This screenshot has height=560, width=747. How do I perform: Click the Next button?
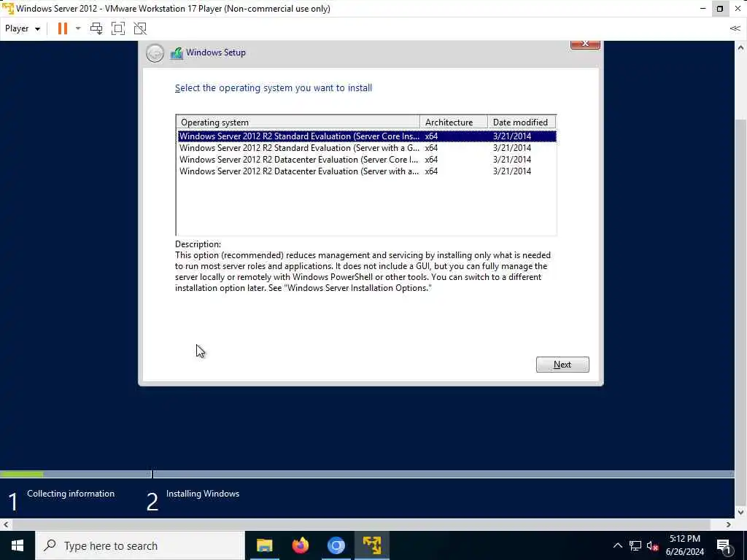coord(562,365)
